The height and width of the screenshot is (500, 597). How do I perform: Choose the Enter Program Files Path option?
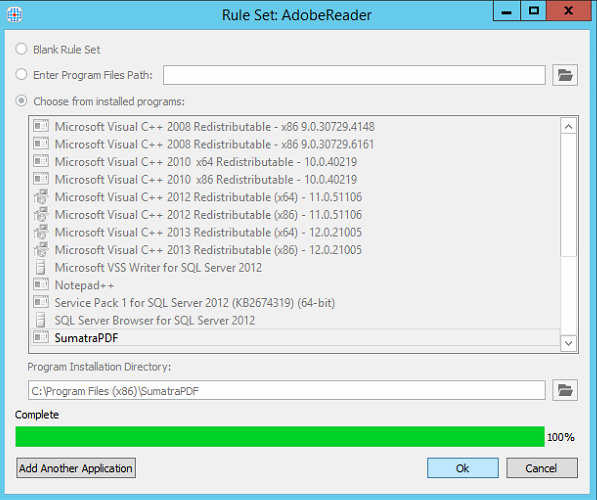[x=21, y=74]
